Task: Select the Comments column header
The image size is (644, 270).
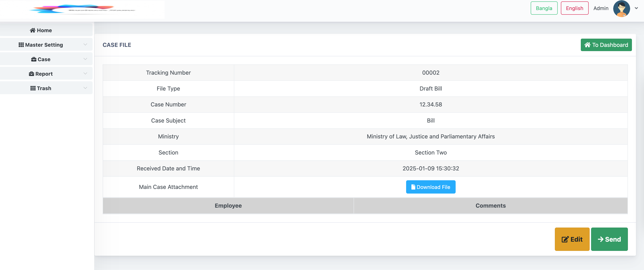Action: tap(490, 206)
